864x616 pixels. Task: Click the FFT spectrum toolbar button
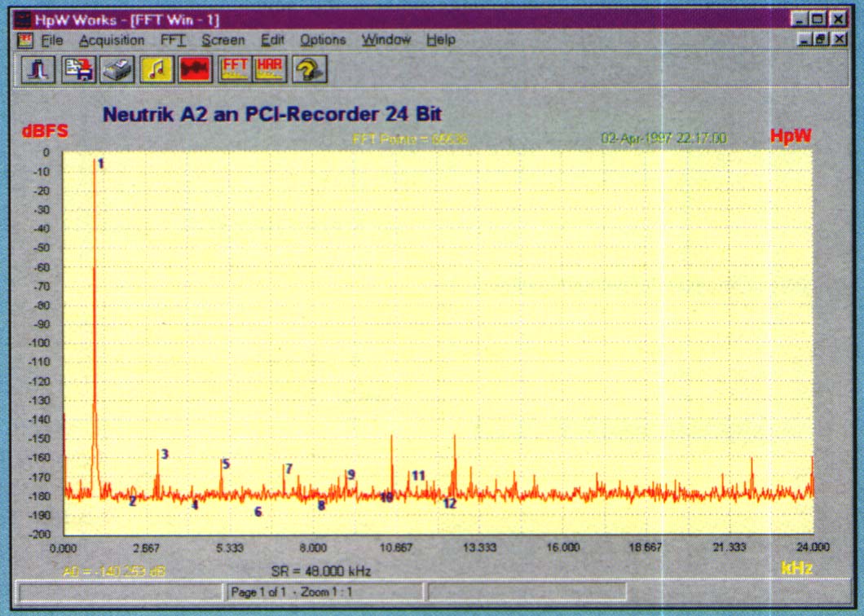(235, 70)
